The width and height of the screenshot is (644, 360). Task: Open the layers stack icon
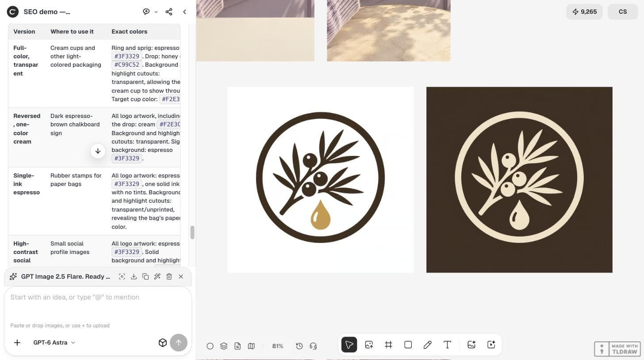coord(224,346)
